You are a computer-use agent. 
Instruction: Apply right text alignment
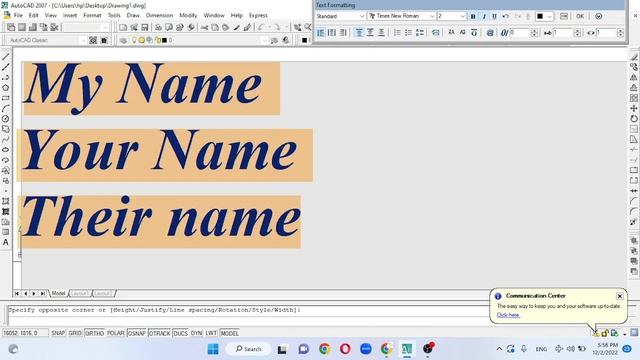point(343,32)
